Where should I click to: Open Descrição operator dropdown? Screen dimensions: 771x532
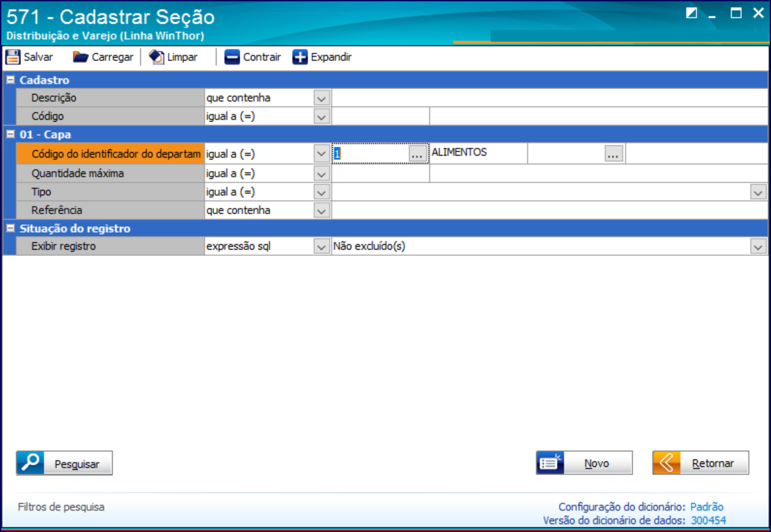pyautogui.click(x=321, y=98)
